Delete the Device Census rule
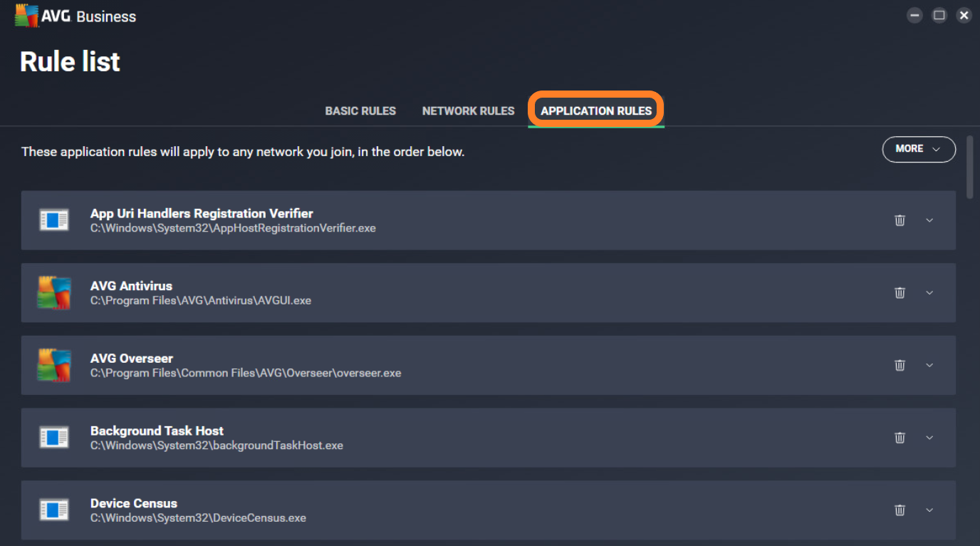 (x=900, y=510)
